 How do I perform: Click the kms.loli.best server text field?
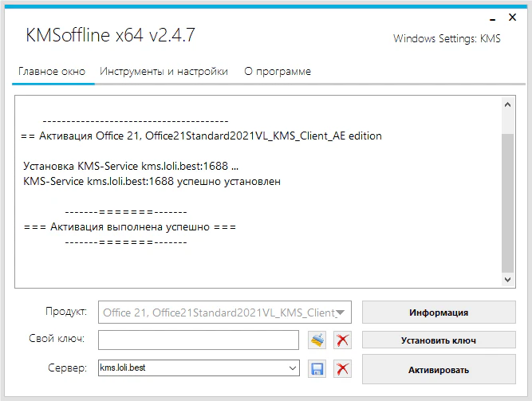point(191,368)
